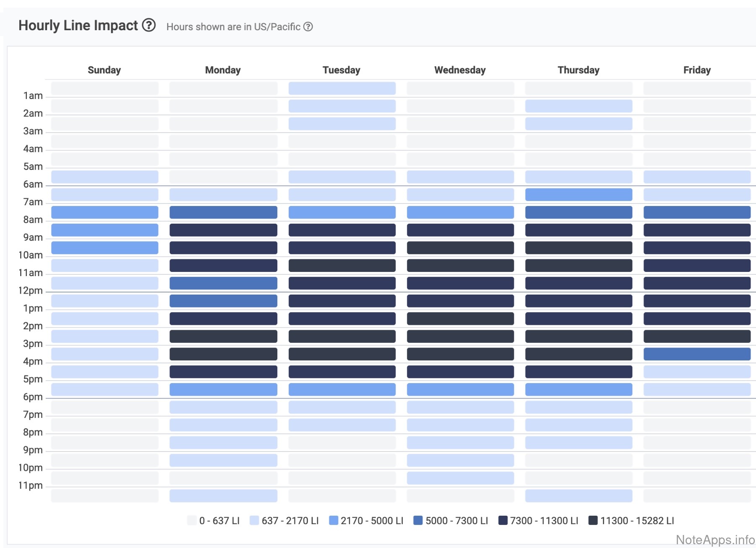Click the Hours shown in US/Pacific text
The width and height of the screenshot is (756, 548).
pyautogui.click(x=233, y=27)
